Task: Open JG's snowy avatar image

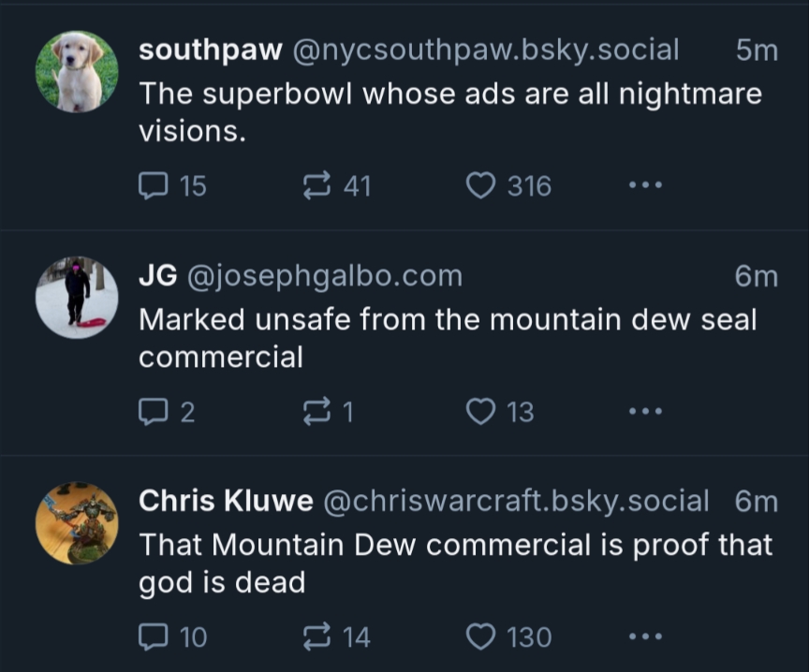Action: 77,297
